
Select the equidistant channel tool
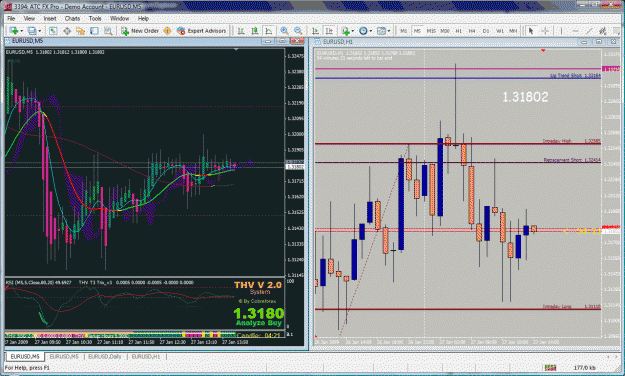603,31
